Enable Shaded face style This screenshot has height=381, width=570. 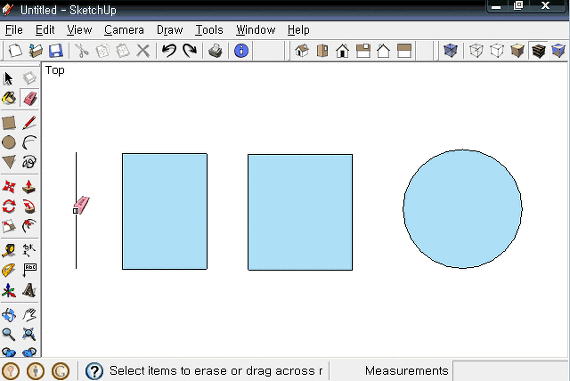[x=517, y=51]
